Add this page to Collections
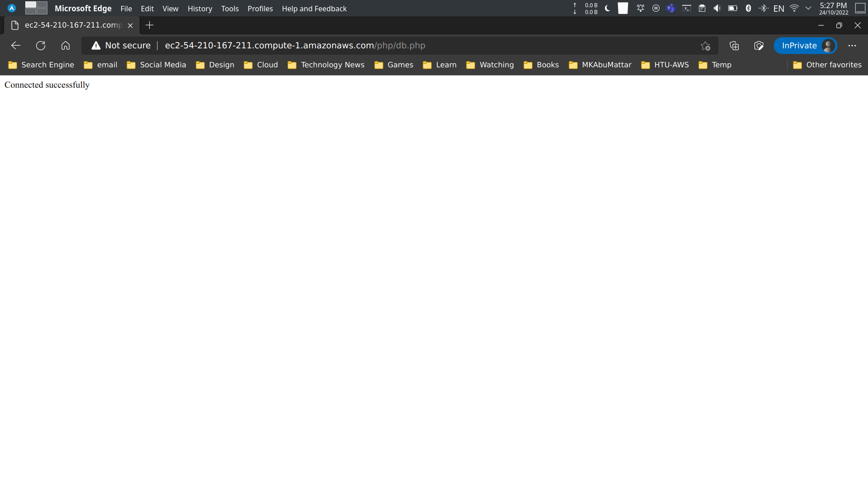Viewport: 868px width, 488px height. coord(734,46)
